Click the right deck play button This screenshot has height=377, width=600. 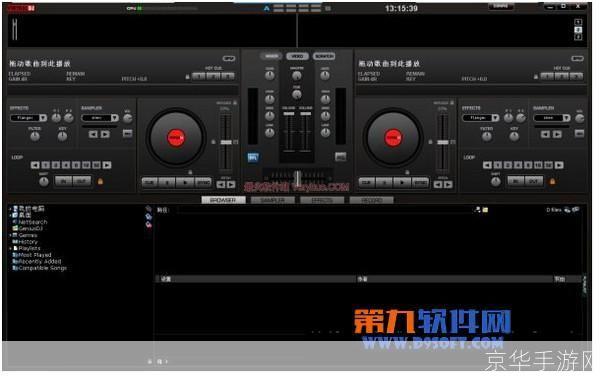(x=402, y=183)
